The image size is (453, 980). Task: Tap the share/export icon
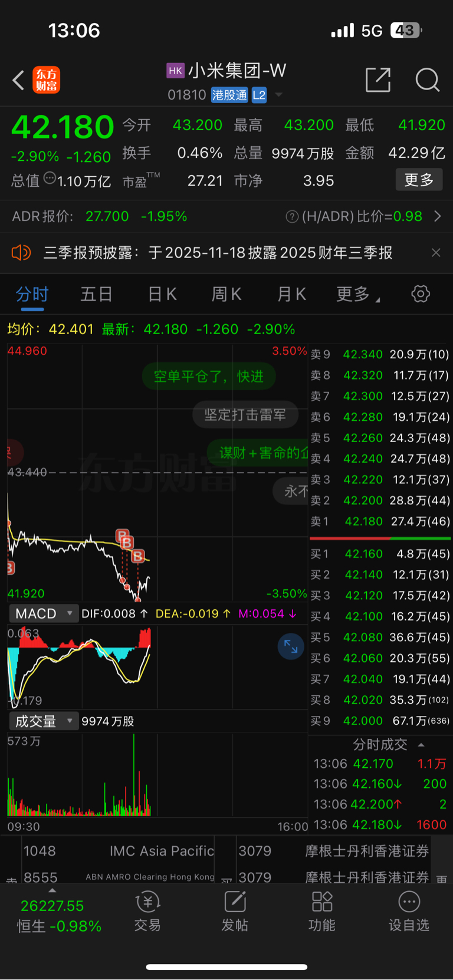pyautogui.click(x=378, y=80)
